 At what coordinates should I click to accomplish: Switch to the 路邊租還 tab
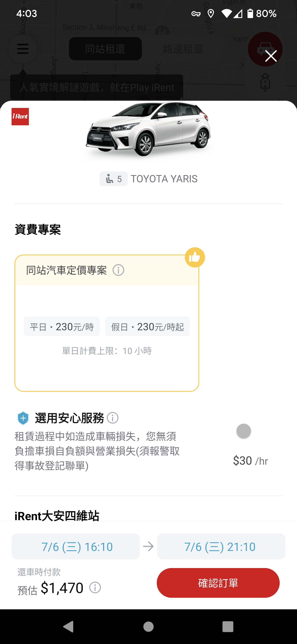[x=183, y=49]
